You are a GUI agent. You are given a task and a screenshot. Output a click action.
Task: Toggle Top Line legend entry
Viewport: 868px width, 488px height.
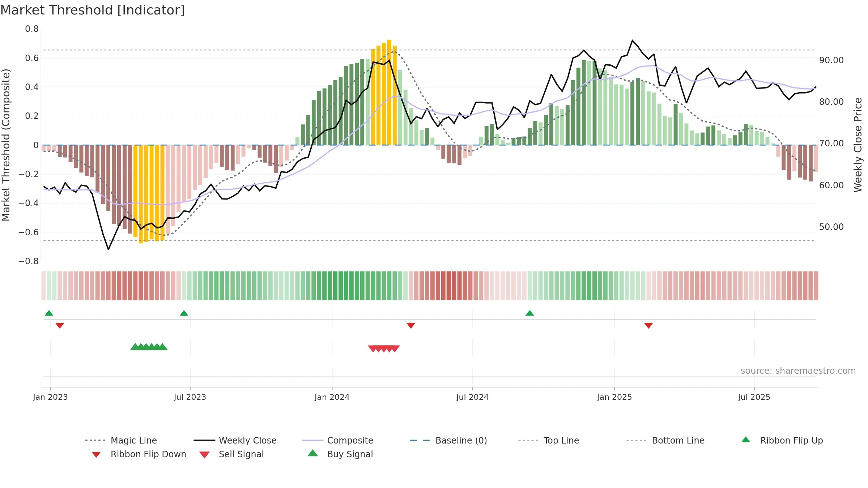pos(548,440)
